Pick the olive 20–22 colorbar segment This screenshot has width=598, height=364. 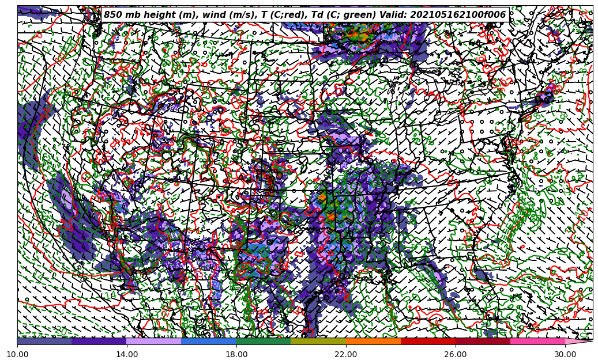(318, 341)
